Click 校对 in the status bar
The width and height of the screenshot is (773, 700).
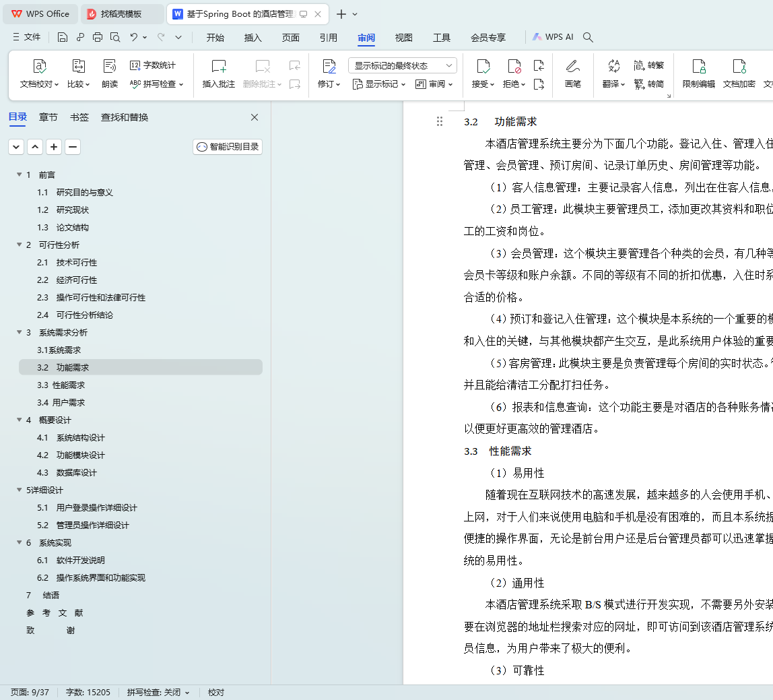216,693
